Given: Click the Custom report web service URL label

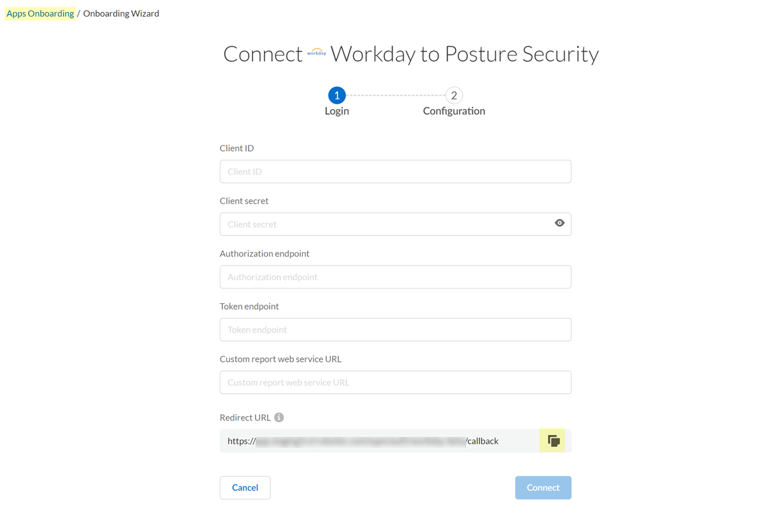Looking at the screenshot, I should coord(280,359).
